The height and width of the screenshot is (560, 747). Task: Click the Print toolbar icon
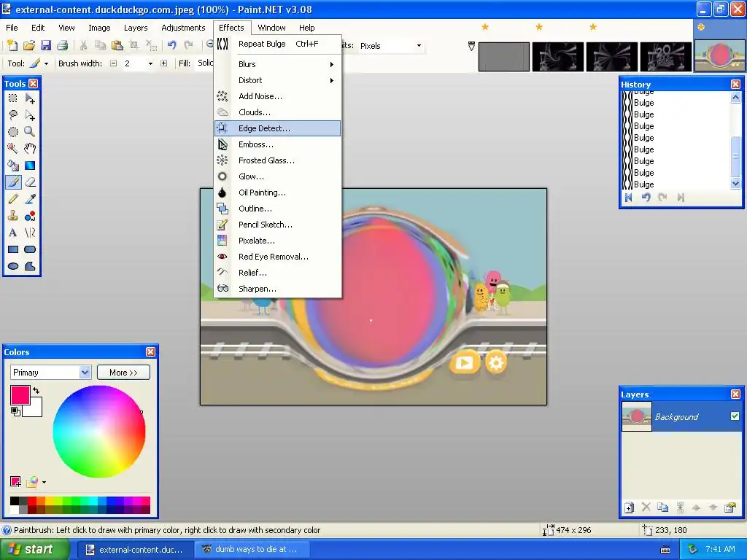coord(63,45)
